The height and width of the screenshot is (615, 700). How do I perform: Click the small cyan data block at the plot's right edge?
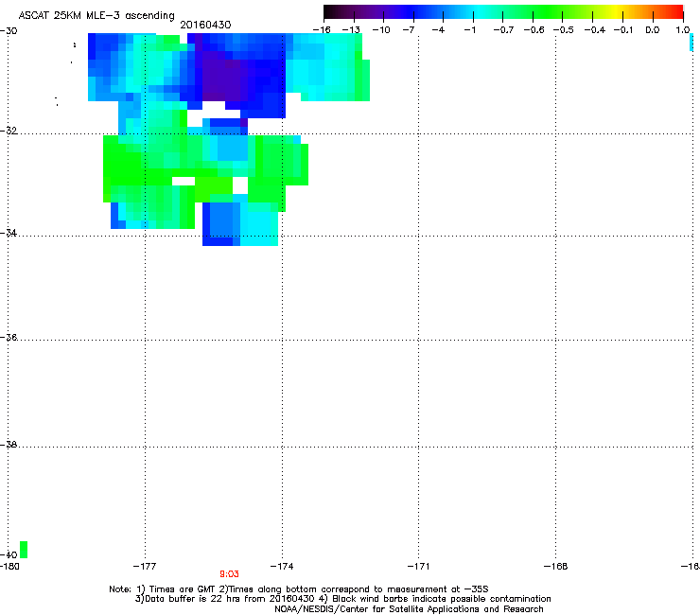[691, 42]
